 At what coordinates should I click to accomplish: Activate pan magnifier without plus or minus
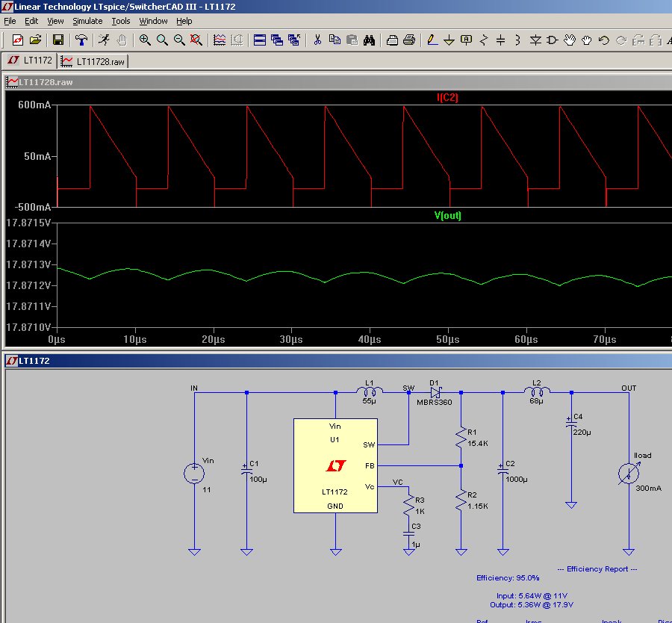click(x=162, y=40)
